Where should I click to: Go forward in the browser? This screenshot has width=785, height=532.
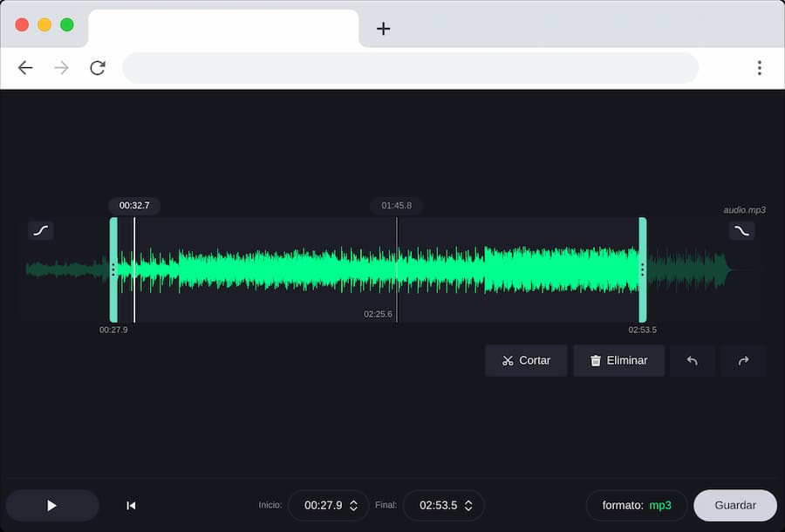pos(61,67)
